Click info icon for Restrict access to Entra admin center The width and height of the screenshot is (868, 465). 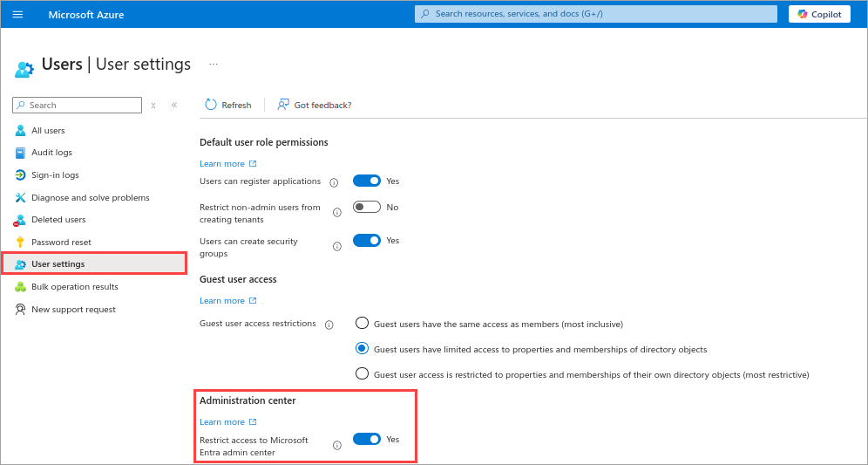pos(337,446)
